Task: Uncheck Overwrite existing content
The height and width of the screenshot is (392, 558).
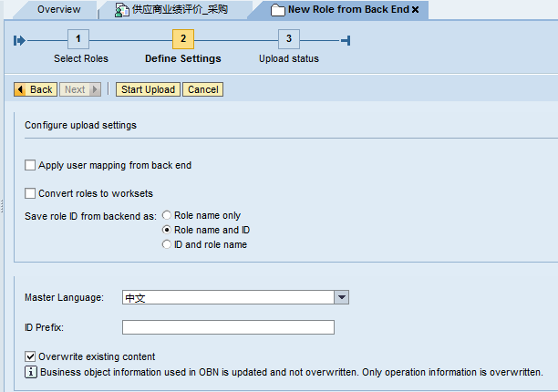Action: pyautogui.click(x=31, y=356)
